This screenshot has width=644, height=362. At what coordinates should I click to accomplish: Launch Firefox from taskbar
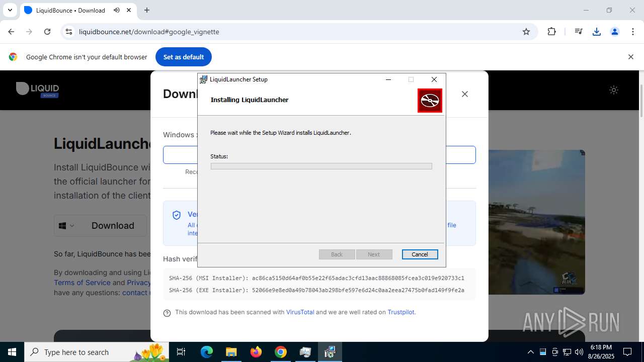[x=256, y=352]
